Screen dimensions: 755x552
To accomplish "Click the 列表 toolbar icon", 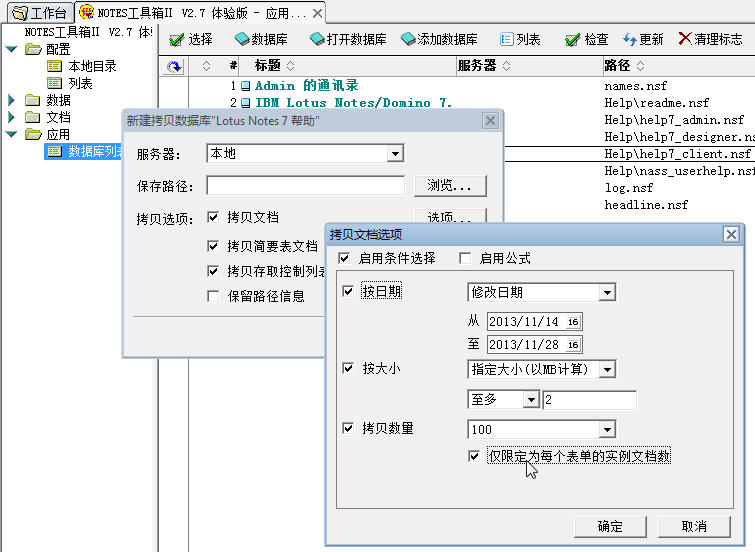I will pyautogui.click(x=506, y=40).
